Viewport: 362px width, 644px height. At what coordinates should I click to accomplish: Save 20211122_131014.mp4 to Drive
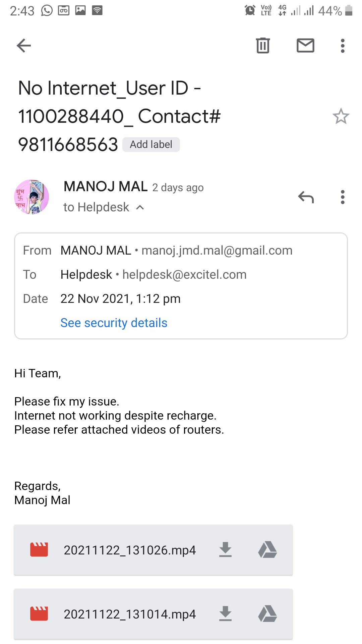pyautogui.click(x=267, y=614)
